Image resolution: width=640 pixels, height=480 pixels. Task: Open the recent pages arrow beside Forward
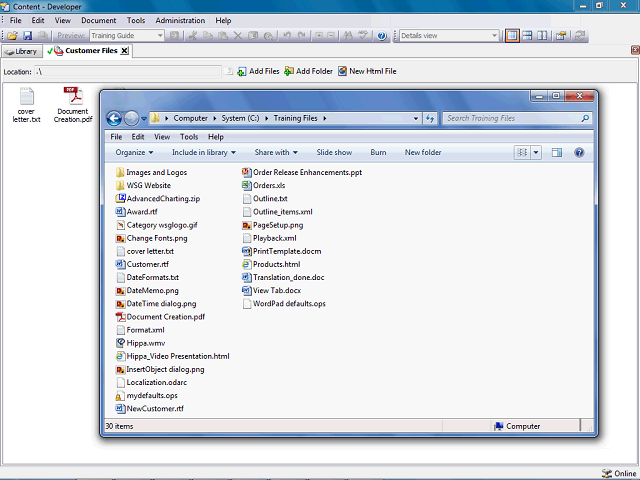coord(144,119)
